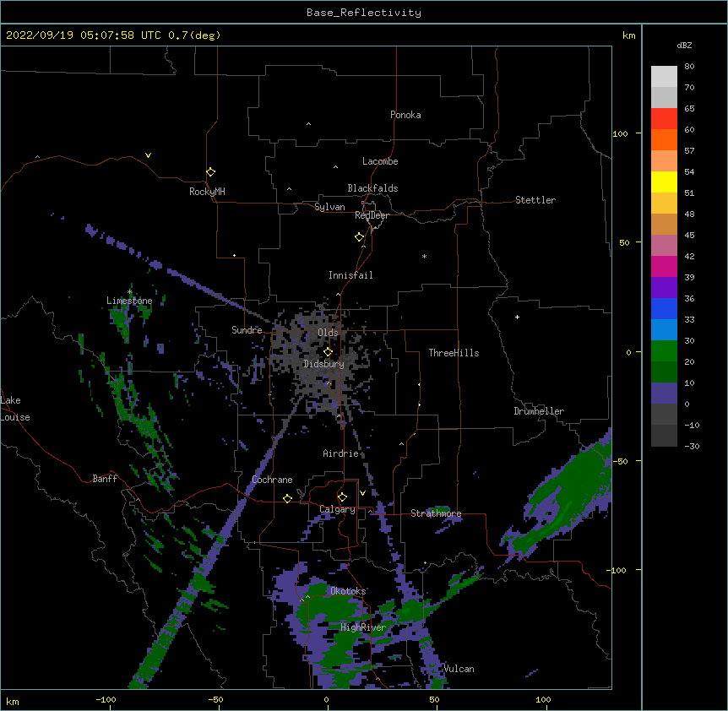Click the Innisfail city label
Screen dimensions: 728x711
[350, 275]
